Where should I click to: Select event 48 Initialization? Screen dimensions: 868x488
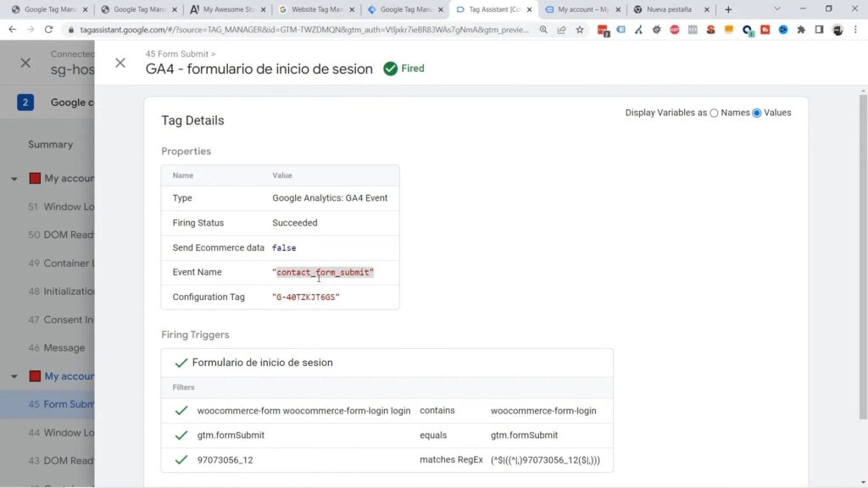click(x=61, y=291)
